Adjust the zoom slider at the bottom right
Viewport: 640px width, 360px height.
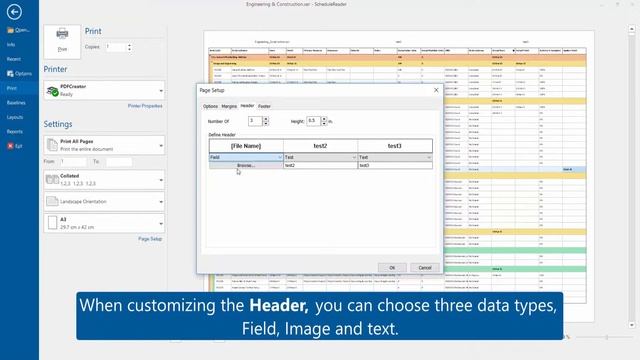pos(607,337)
